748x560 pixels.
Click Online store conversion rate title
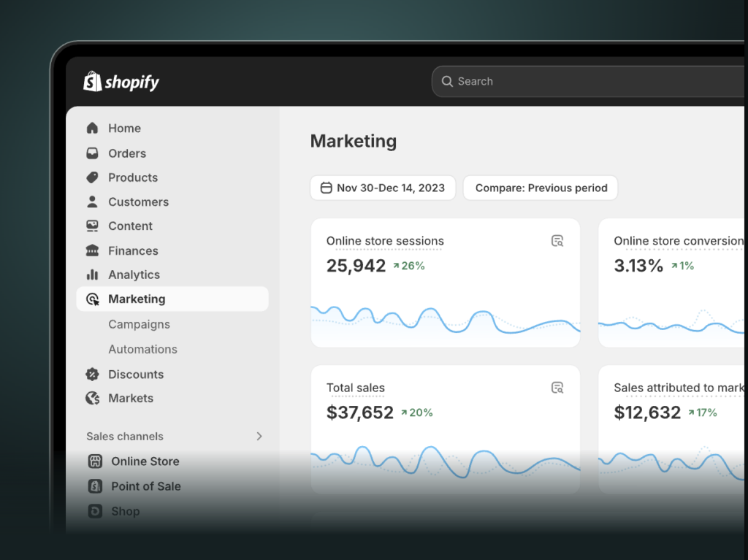tap(679, 241)
